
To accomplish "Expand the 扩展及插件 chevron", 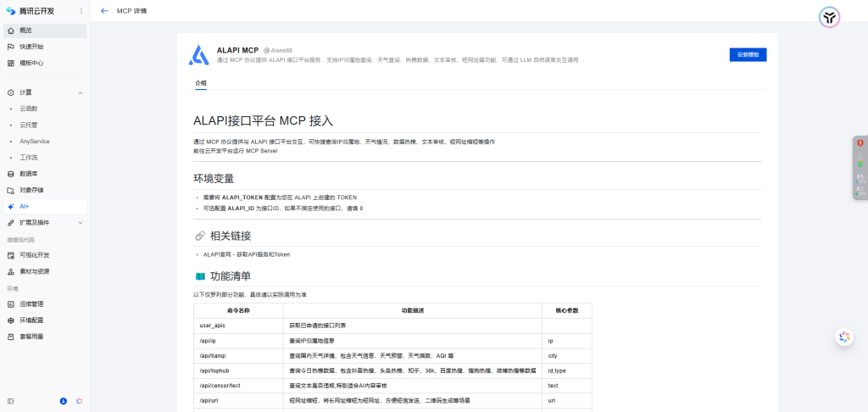I will (81, 223).
